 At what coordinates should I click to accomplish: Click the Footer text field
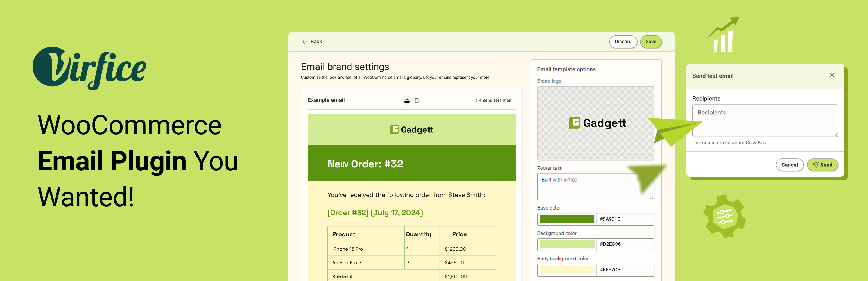tap(595, 187)
